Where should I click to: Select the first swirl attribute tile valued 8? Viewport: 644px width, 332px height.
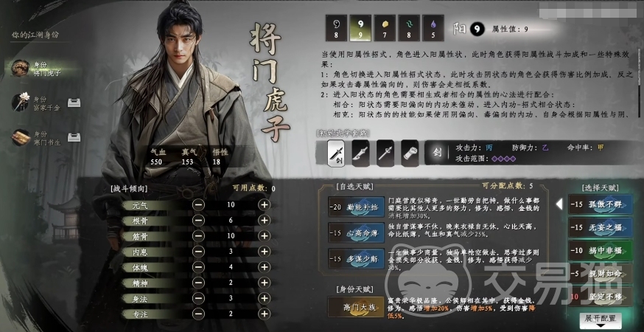pyautogui.click(x=336, y=28)
